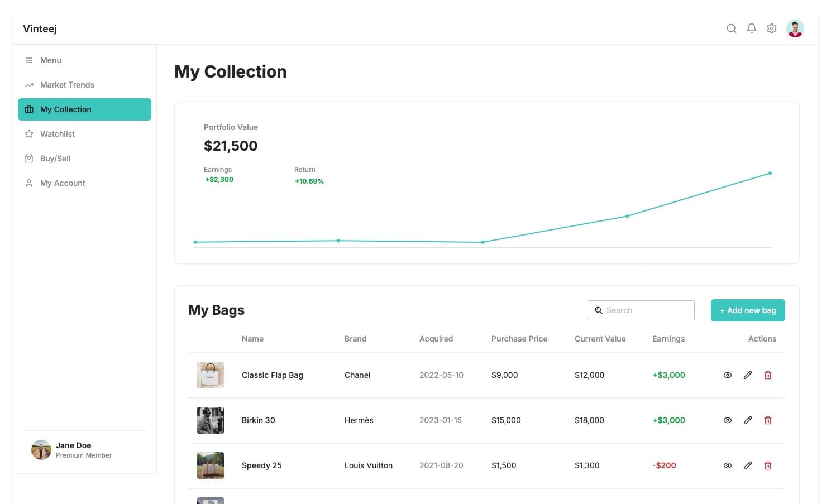Open Buy/Sell menu label
Viewport: 831px width, 504px height.
click(x=55, y=159)
